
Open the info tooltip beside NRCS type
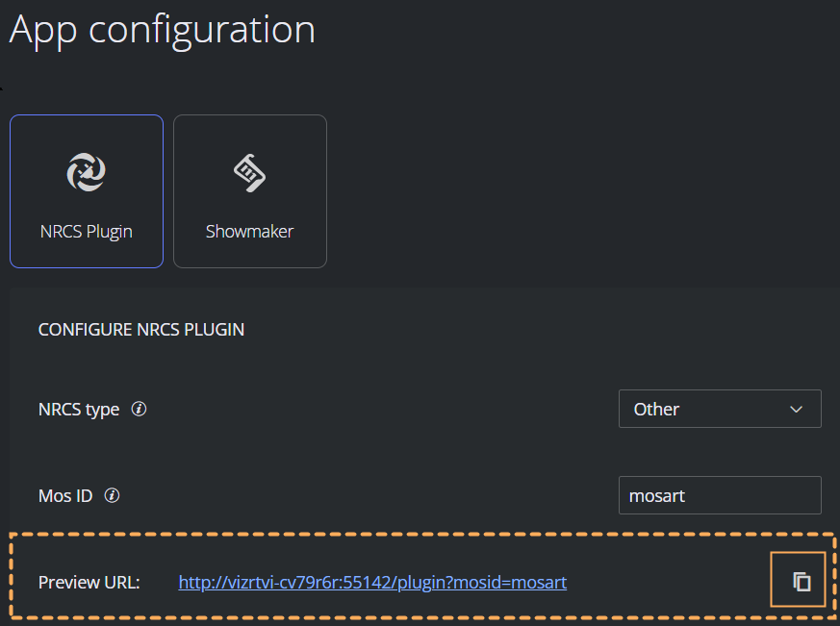pyautogui.click(x=139, y=409)
